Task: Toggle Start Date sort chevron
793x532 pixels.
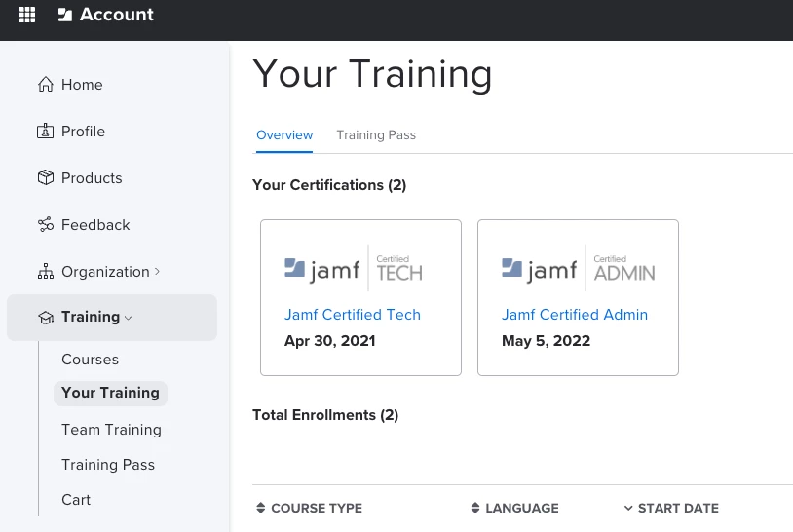Action: tap(628, 508)
